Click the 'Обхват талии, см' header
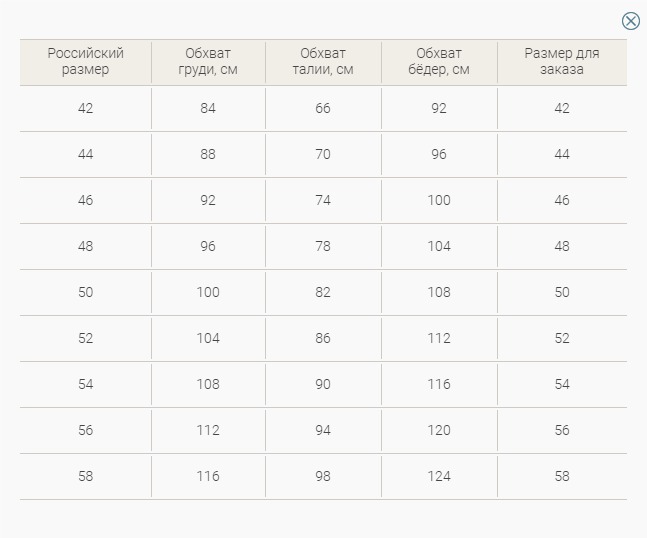This screenshot has height=538, width=647. (323, 62)
